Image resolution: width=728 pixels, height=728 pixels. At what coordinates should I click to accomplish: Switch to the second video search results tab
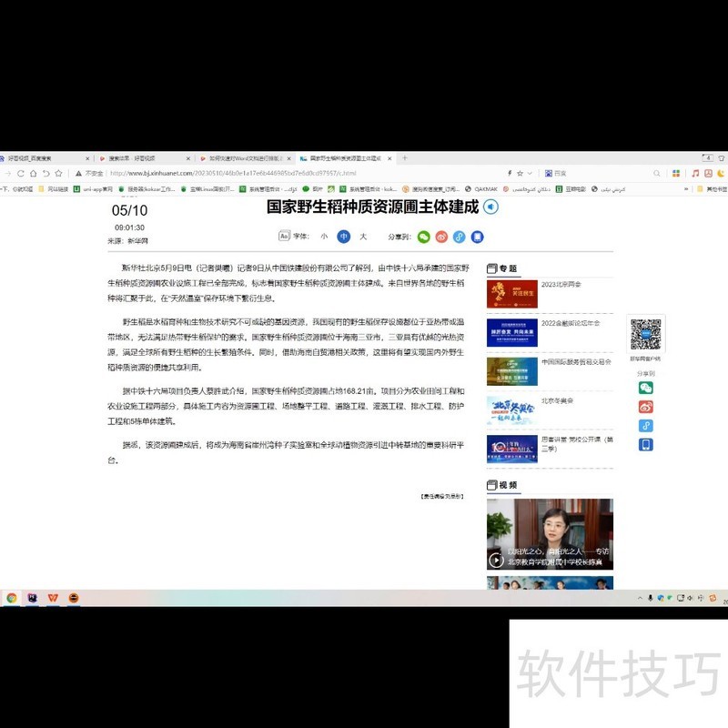[145, 158]
